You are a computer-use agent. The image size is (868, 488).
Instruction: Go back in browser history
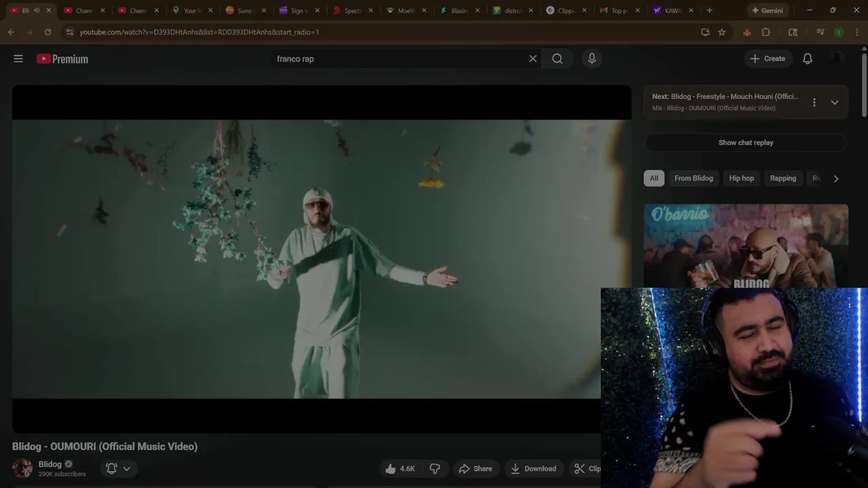[11, 32]
